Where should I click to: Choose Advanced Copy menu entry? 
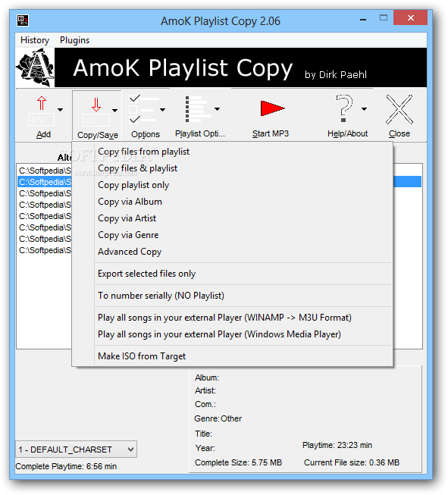tap(233, 252)
